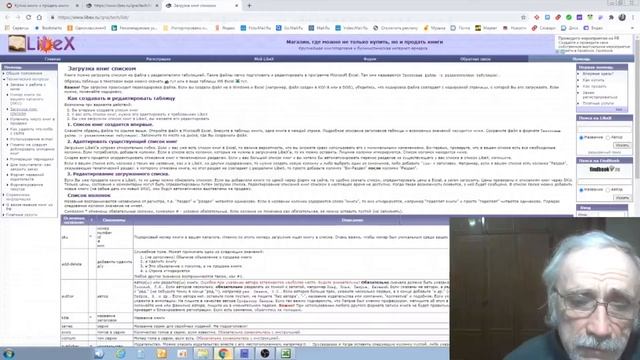Open the 'Маркет' bookmark
The width and height of the screenshot is (640, 360).
[x=486, y=28]
